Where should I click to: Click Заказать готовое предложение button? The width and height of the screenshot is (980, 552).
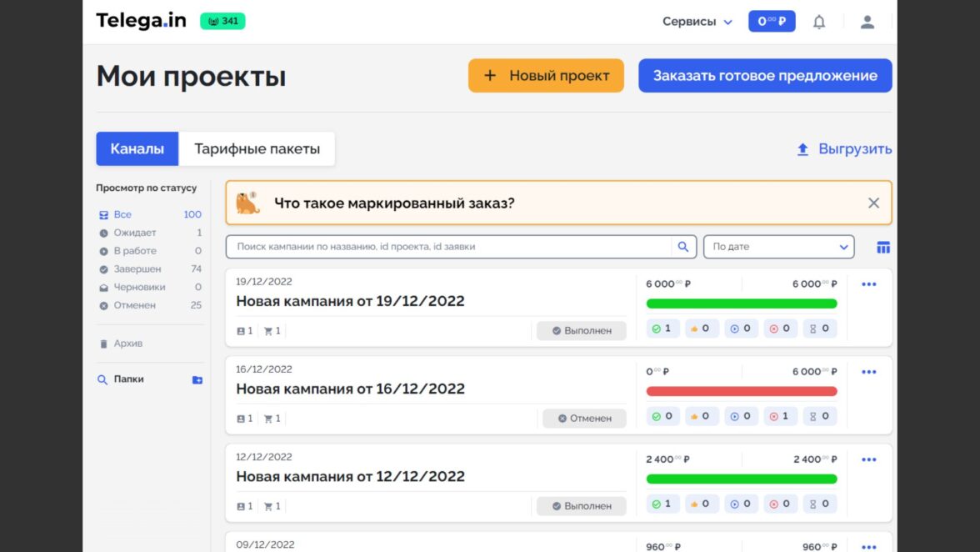pyautogui.click(x=764, y=76)
